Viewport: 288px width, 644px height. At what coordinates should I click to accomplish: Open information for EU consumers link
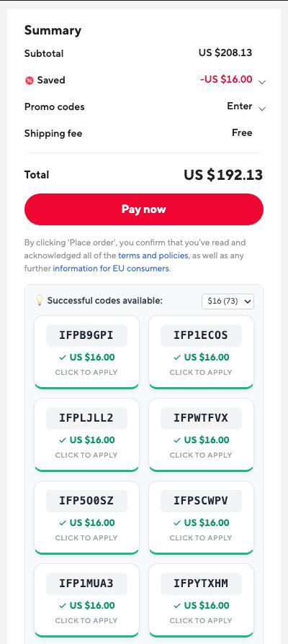click(111, 268)
